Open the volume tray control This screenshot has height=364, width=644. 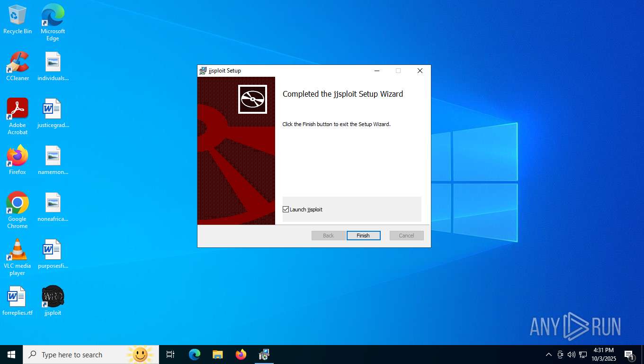tap(572, 355)
